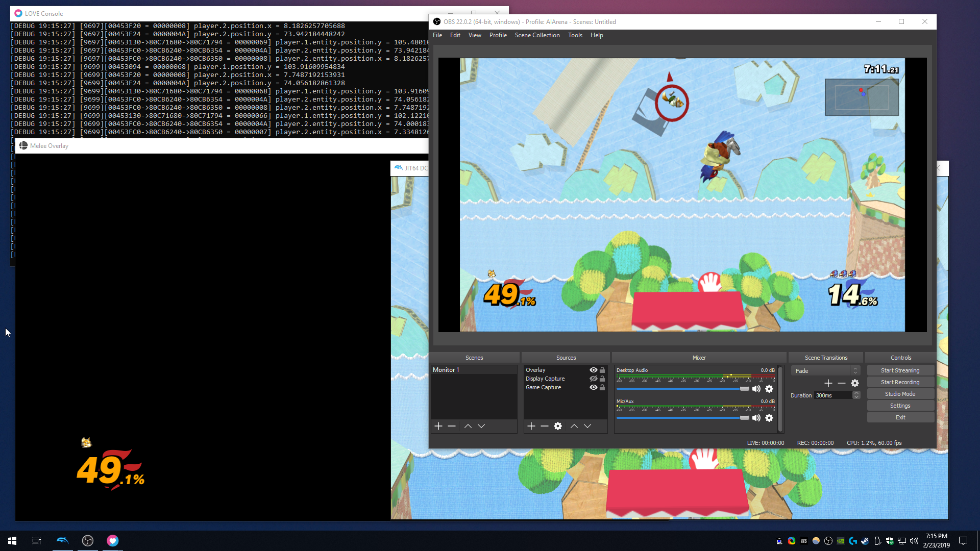Remove the selected source with the minus icon
This screenshot has width=980, height=551.
pos(545,426)
